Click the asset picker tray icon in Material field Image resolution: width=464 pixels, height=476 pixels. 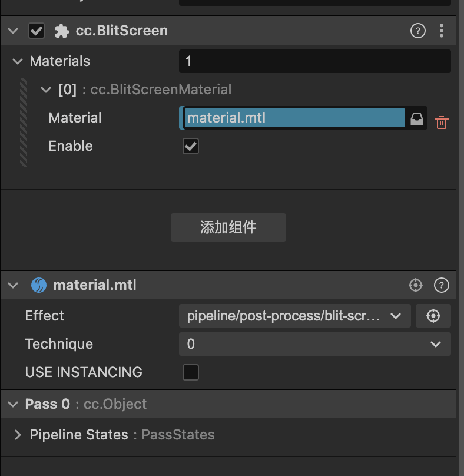pos(416,118)
